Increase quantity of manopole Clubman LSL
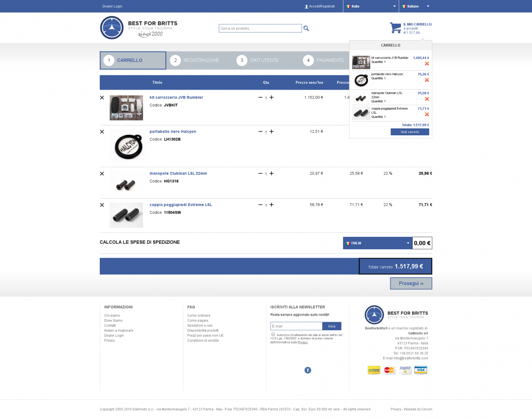The width and height of the screenshot is (532, 419). pyautogui.click(x=271, y=173)
